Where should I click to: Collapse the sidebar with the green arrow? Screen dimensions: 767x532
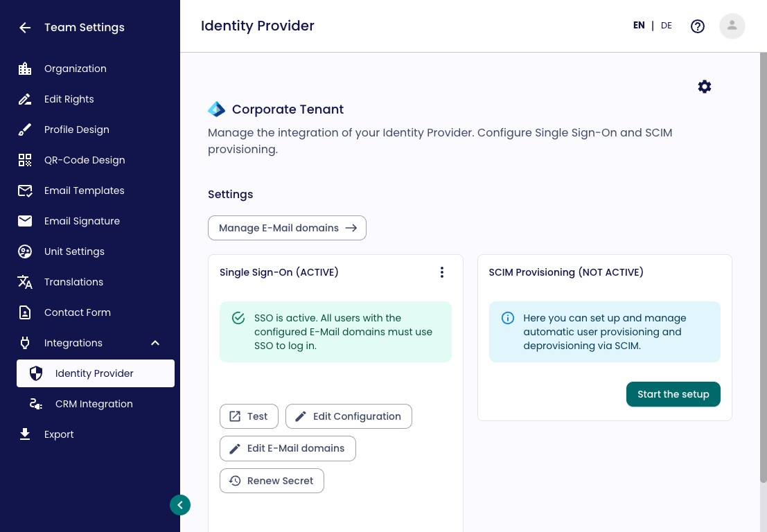(180, 505)
